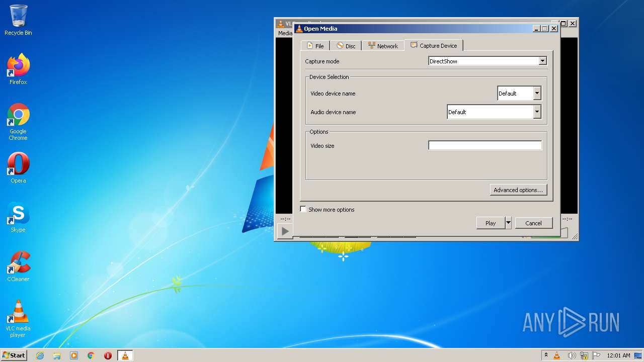This screenshot has height=362, width=644.
Task: Open Opera desktop shortcut
Action: pos(18,168)
